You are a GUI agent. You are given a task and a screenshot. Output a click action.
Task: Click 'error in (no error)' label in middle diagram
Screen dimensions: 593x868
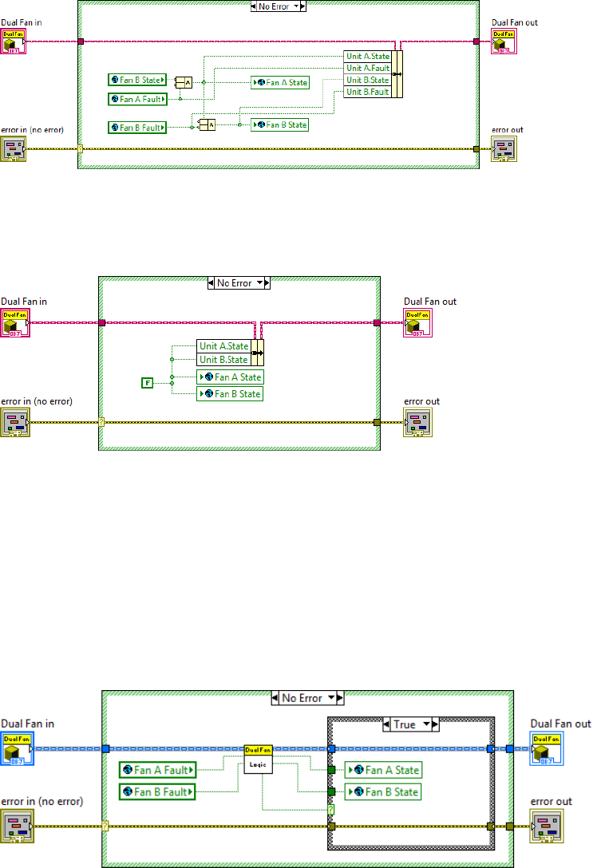[37, 401]
